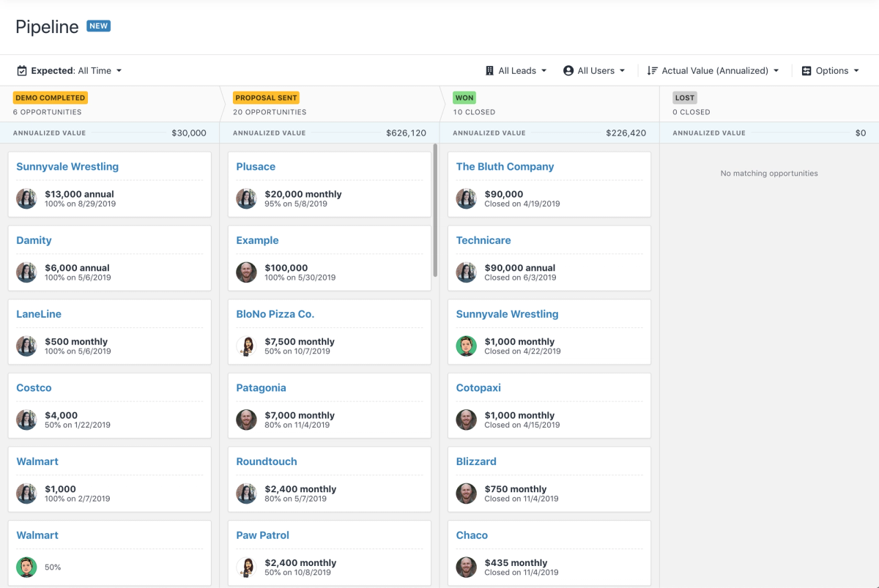
Task: Click the avatar on Sunnyvale Wrestling $13,000 card
Action: tap(26, 198)
